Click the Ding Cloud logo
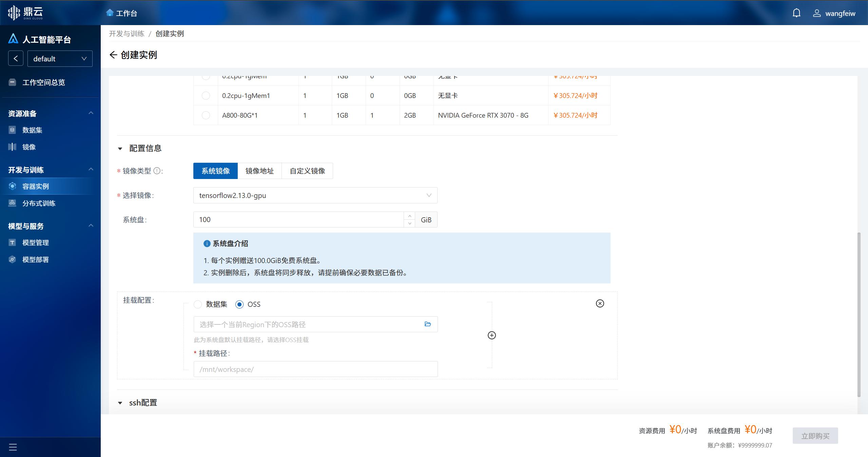The height and width of the screenshot is (457, 868). point(25,13)
